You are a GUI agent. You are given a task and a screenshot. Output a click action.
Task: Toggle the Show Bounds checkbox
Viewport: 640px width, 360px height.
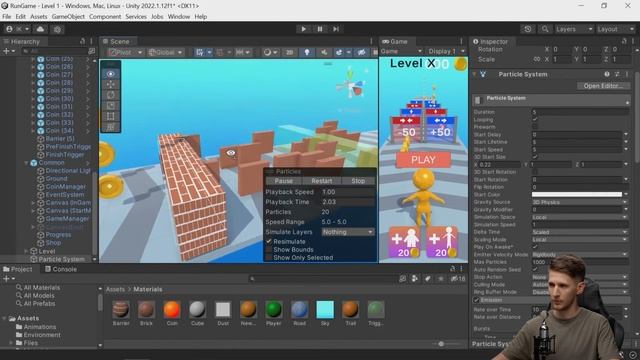click(x=269, y=249)
